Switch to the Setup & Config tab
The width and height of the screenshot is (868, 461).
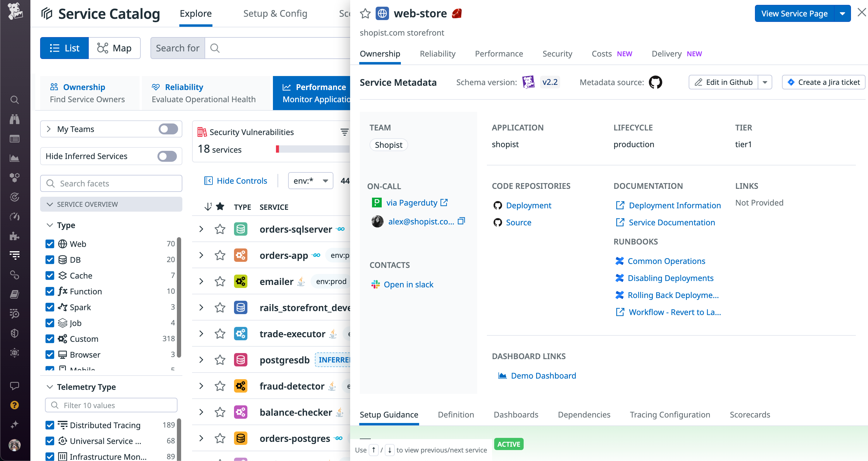275,13
